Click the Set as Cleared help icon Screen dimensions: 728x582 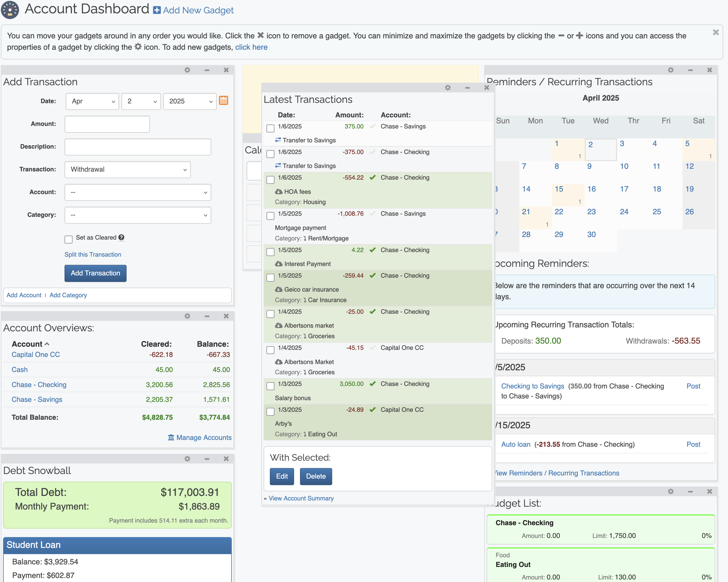[121, 238]
